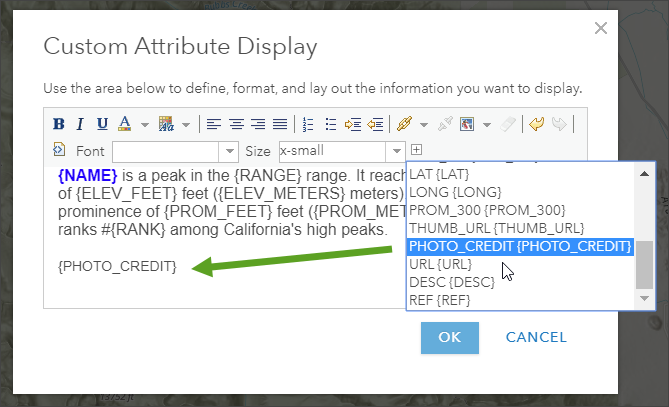The width and height of the screenshot is (669, 407).
Task: Click the create link icon
Action: click(x=404, y=124)
